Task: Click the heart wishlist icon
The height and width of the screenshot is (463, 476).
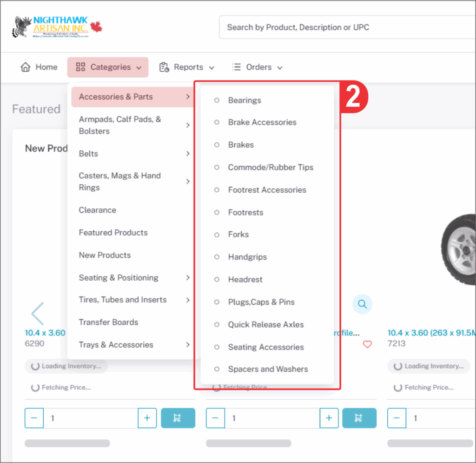Action: (x=367, y=344)
